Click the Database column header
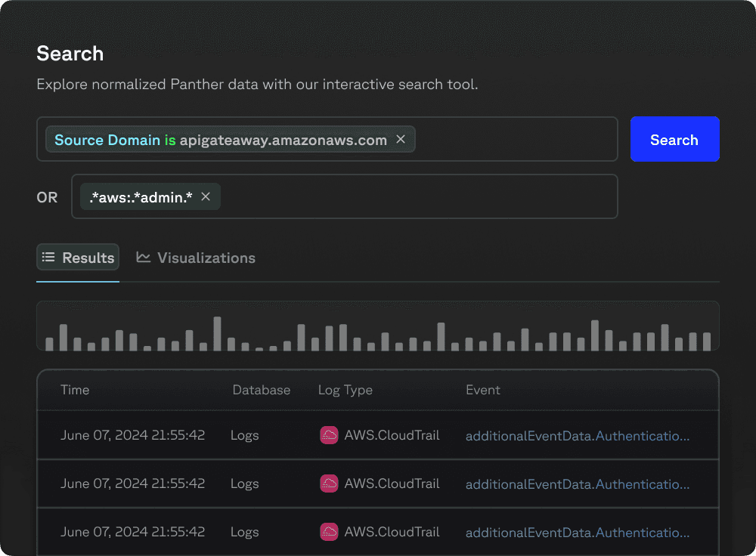Image resolution: width=756 pixels, height=556 pixels. tap(262, 390)
